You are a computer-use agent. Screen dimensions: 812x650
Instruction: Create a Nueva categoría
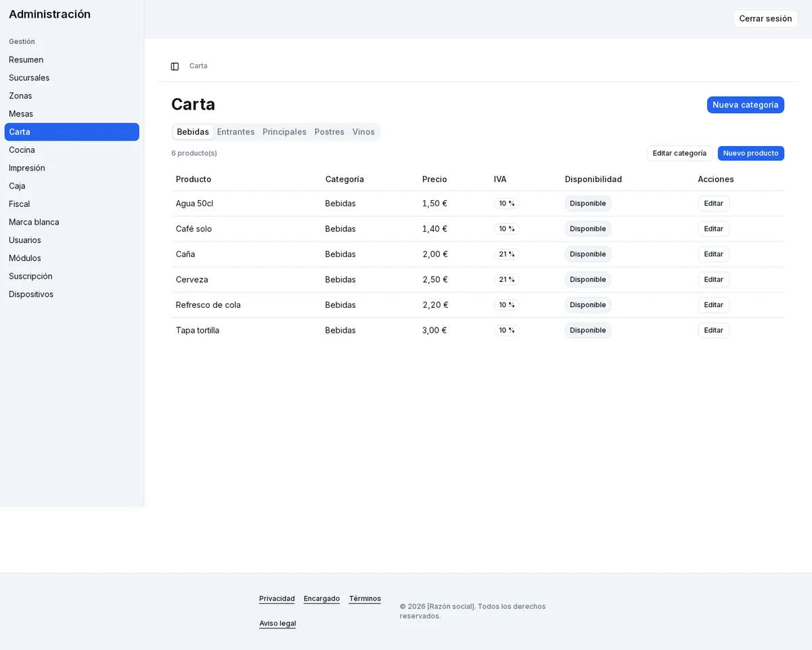(746, 105)
